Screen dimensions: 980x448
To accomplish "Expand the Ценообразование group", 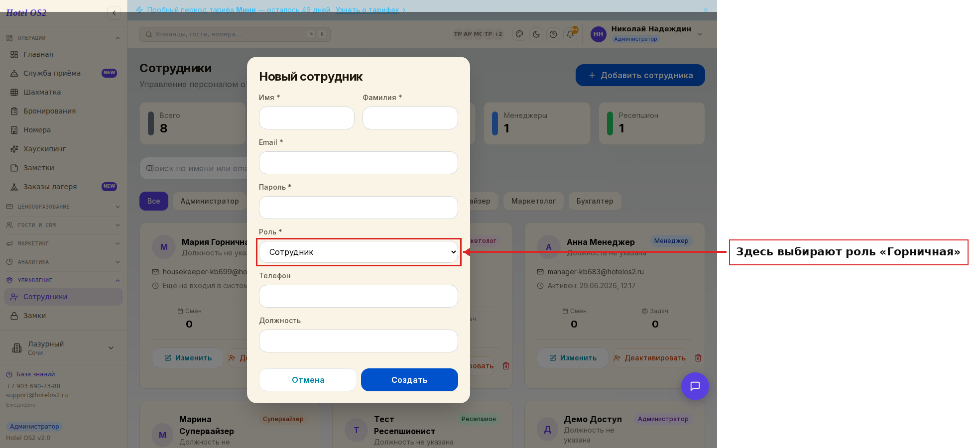I will click(x=63, y=207).
